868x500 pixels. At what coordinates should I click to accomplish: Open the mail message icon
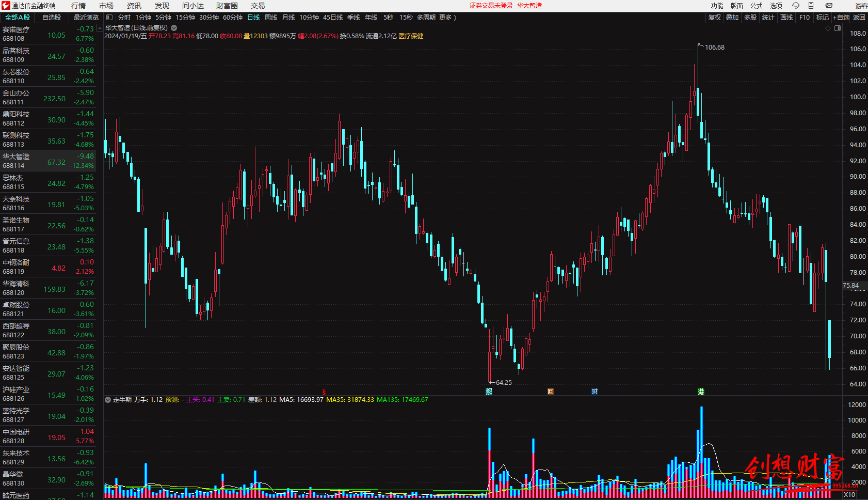pos(828,6)
